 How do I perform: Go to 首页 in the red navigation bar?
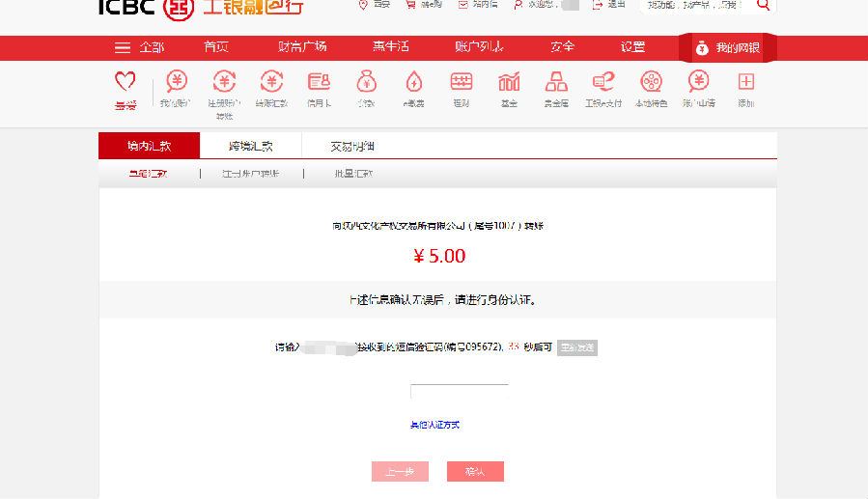pos(216,47)
